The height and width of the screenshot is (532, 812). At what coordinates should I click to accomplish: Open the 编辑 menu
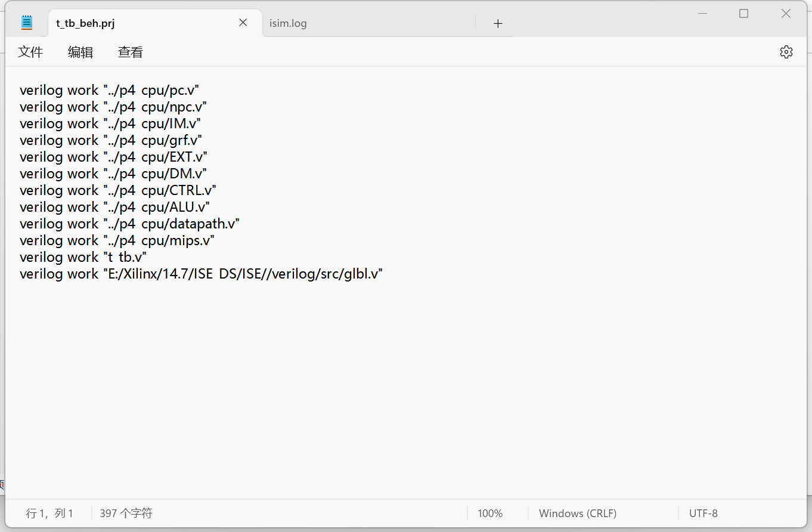[80, 52]
